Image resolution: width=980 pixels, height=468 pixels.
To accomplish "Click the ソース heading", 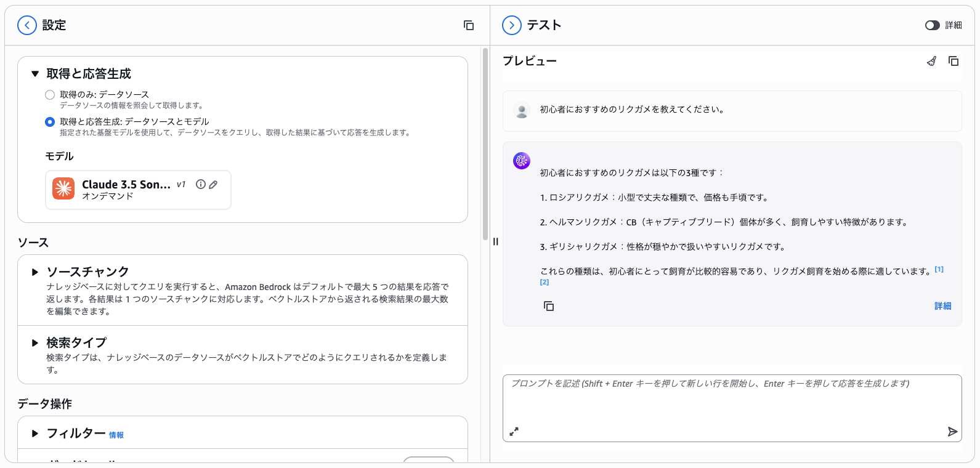I will click(33, 243).
